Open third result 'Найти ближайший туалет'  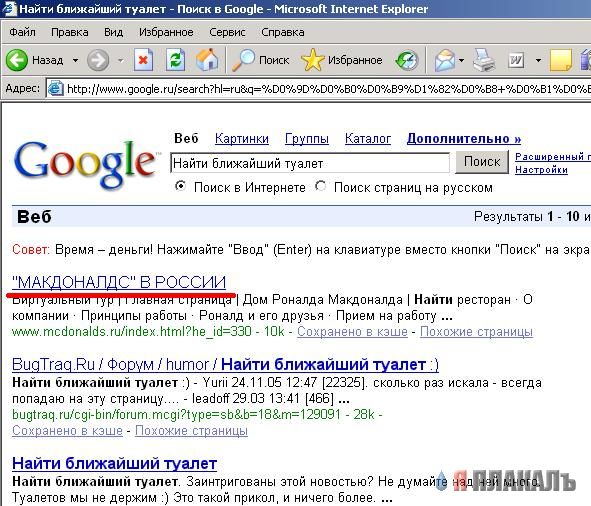[115, 464]
